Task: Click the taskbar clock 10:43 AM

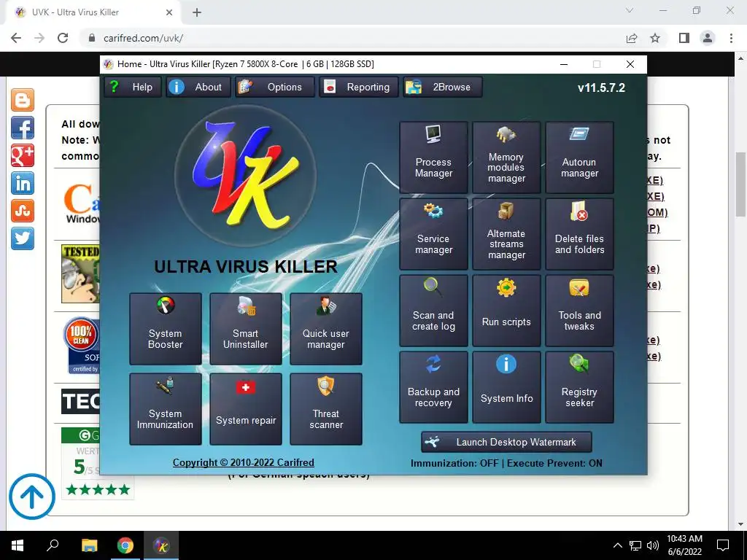Action: click(684, 545)
